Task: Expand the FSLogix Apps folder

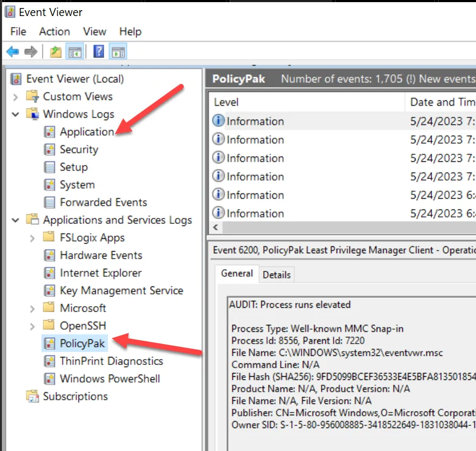Action: [33, 238]
